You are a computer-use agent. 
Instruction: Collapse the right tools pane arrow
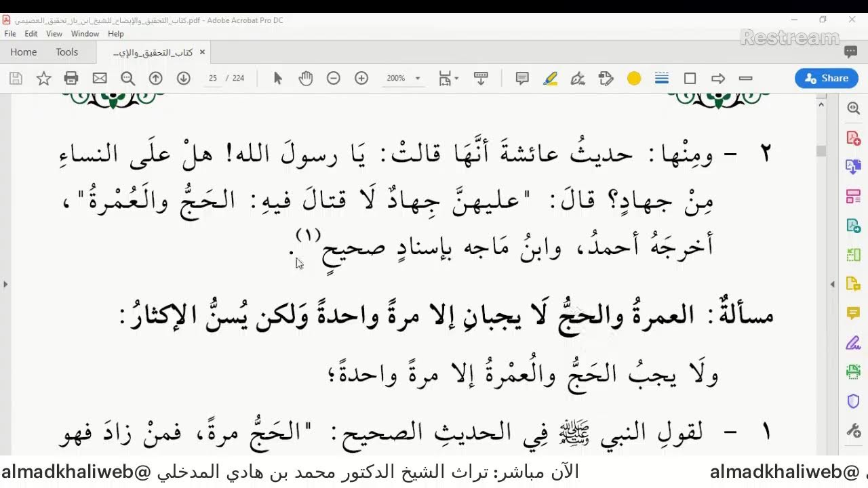pyautogui.click(x=833, y=284)
